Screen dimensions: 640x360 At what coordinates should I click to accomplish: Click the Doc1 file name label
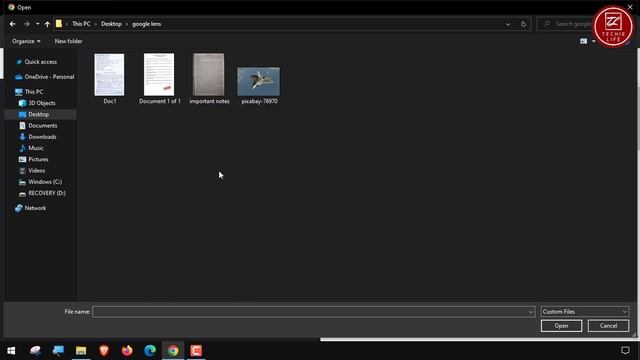pos(110,101)
